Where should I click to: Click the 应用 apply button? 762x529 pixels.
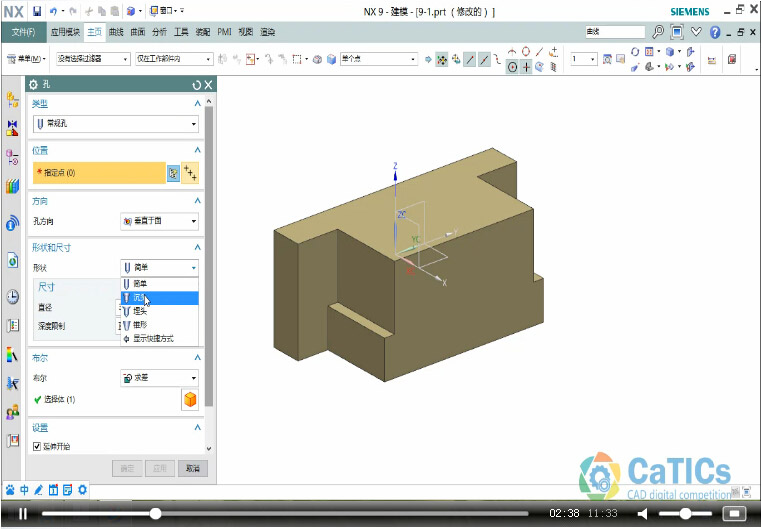[x=160, y=468]
